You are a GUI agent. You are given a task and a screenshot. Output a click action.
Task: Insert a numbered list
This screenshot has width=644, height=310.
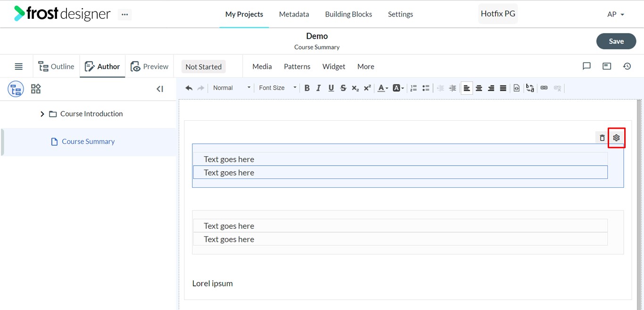[413, 88]
